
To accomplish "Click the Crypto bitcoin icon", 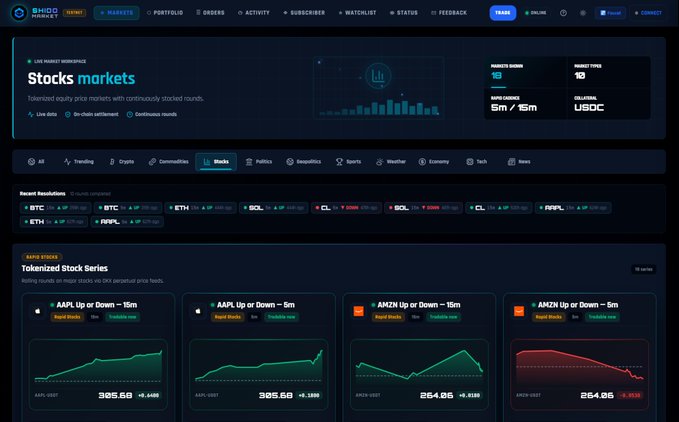I will 112,162.
